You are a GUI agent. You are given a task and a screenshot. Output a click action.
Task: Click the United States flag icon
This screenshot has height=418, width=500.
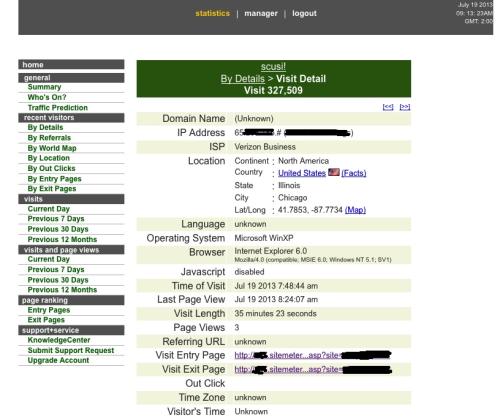pos(334,172)
